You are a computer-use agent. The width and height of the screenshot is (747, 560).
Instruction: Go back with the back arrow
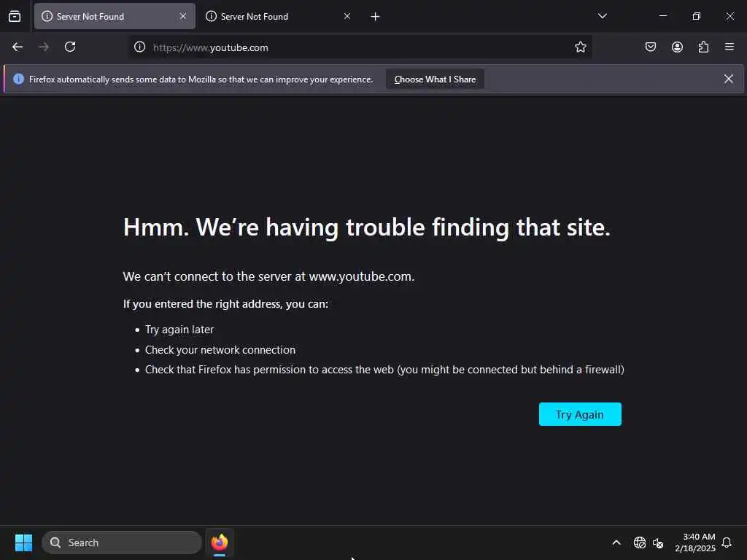coord(18,47)
